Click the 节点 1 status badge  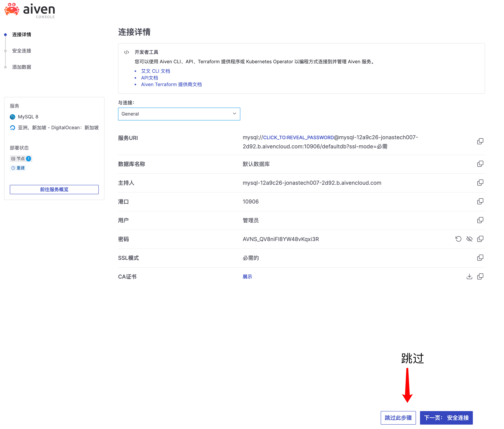[x=21, y=159]
